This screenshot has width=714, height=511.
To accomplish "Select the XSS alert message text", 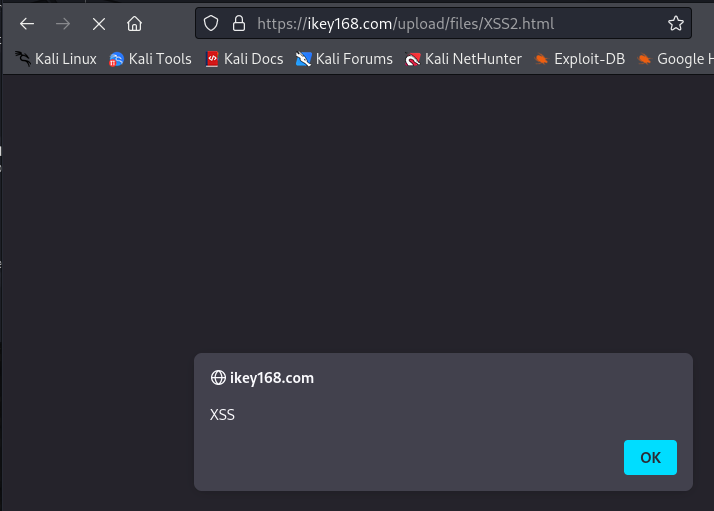I will pos(222,415).
